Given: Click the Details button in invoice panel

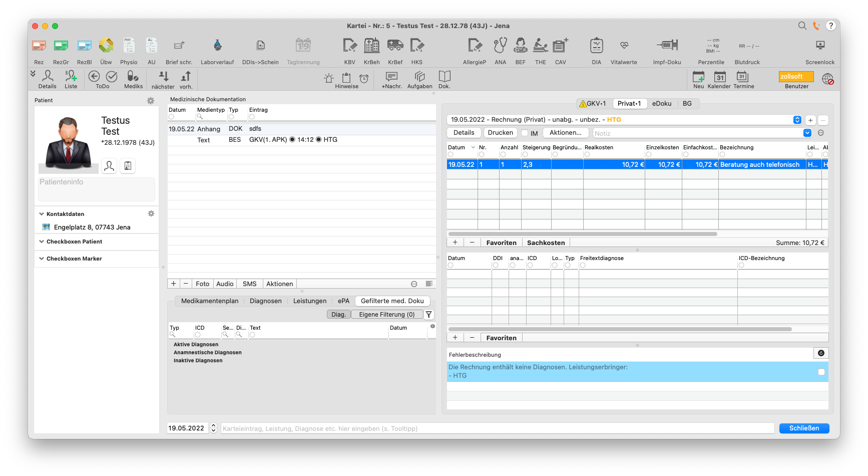Looking at the screenshot, I should [464, 133].
